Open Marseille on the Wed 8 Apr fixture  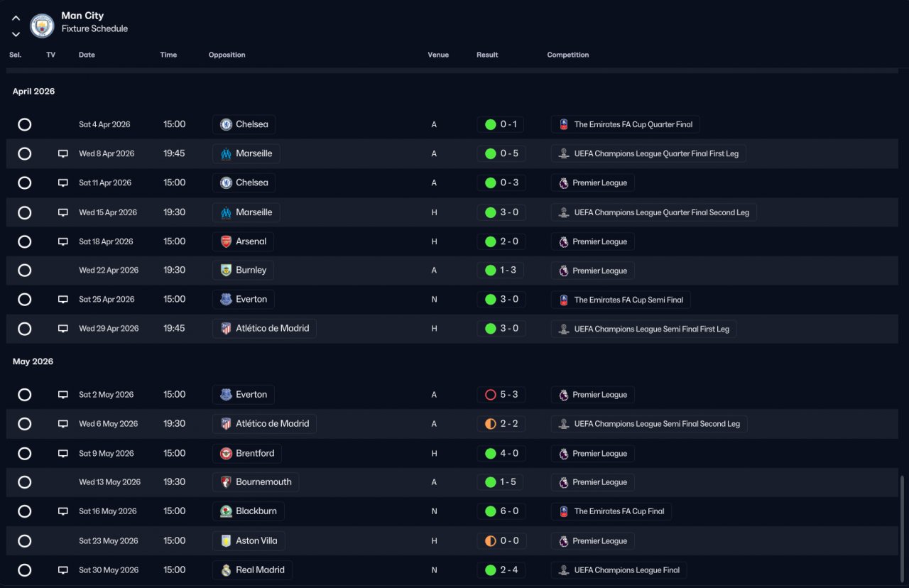[246, 153]
